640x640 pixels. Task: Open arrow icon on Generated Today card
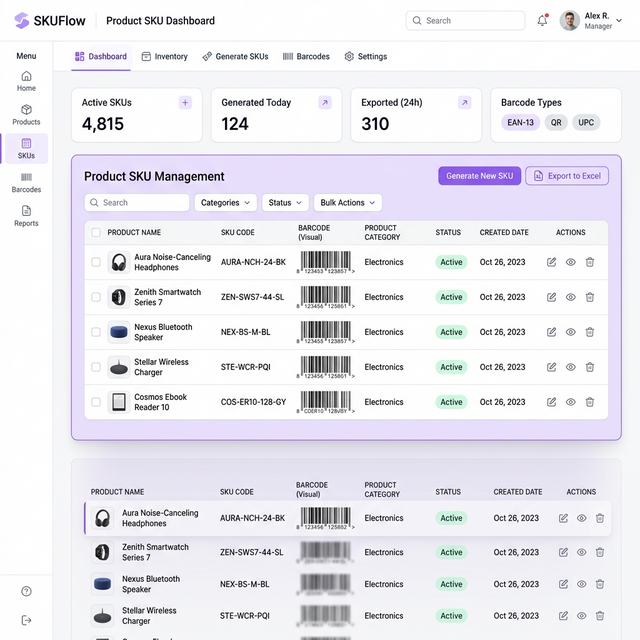coord(325,102)
